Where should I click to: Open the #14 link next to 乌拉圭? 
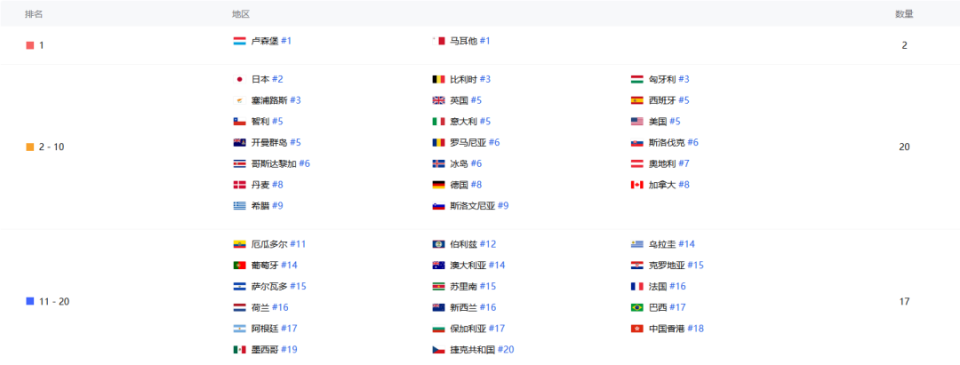click(x=686, y=244)
